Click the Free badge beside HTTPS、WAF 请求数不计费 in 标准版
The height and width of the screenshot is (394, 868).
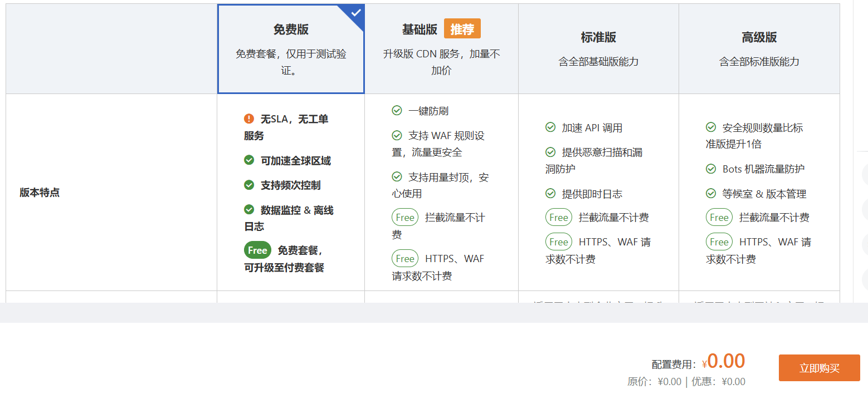(x=559, y=242)
